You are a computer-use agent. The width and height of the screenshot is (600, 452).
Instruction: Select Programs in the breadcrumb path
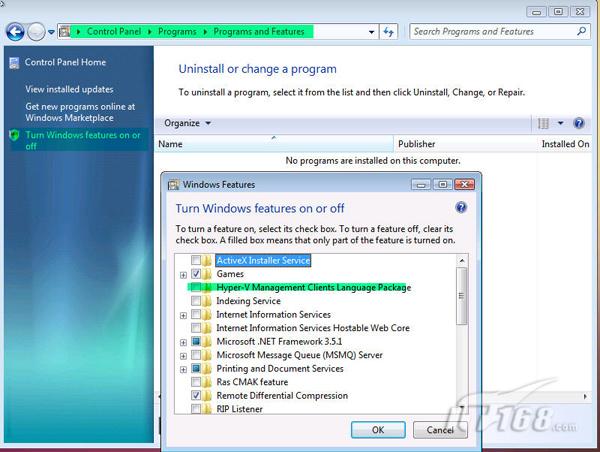click(x=177, y=31)
